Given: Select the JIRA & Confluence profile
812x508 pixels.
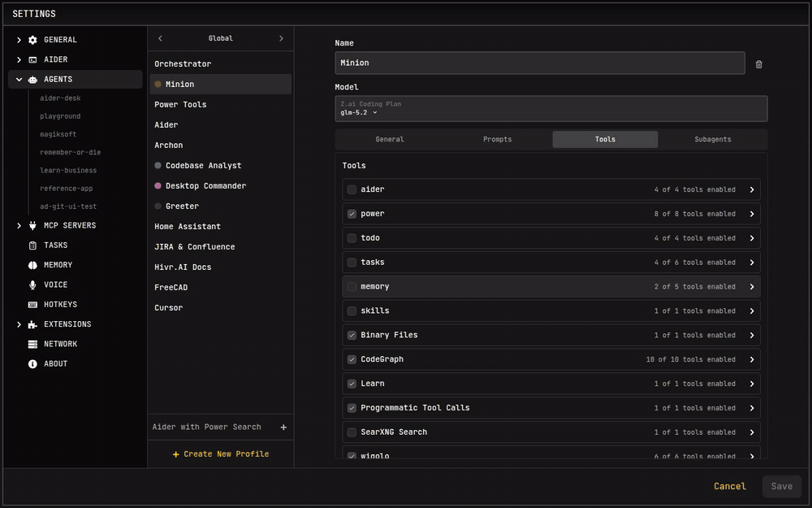Looking at the screenshot, I should point(221,247).
